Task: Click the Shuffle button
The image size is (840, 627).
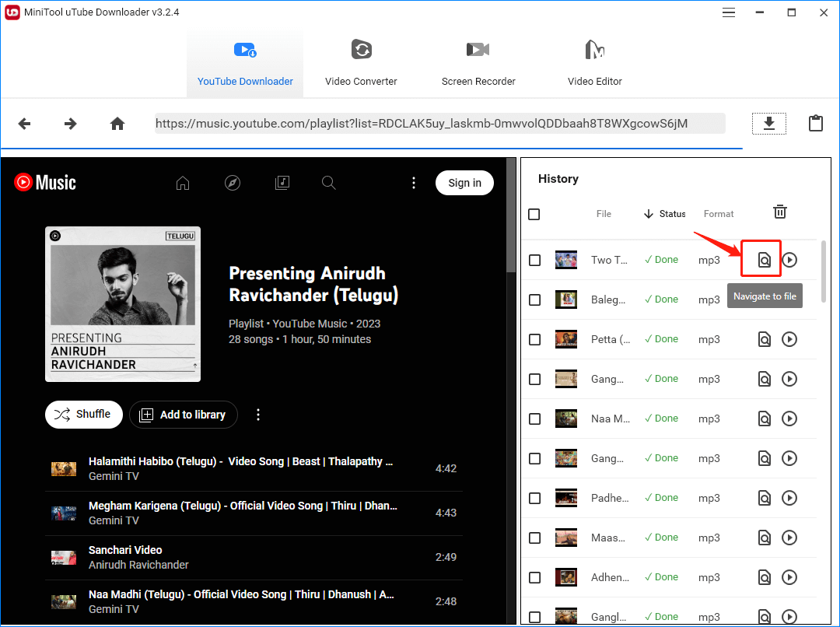Action: [x=84, y=415]
